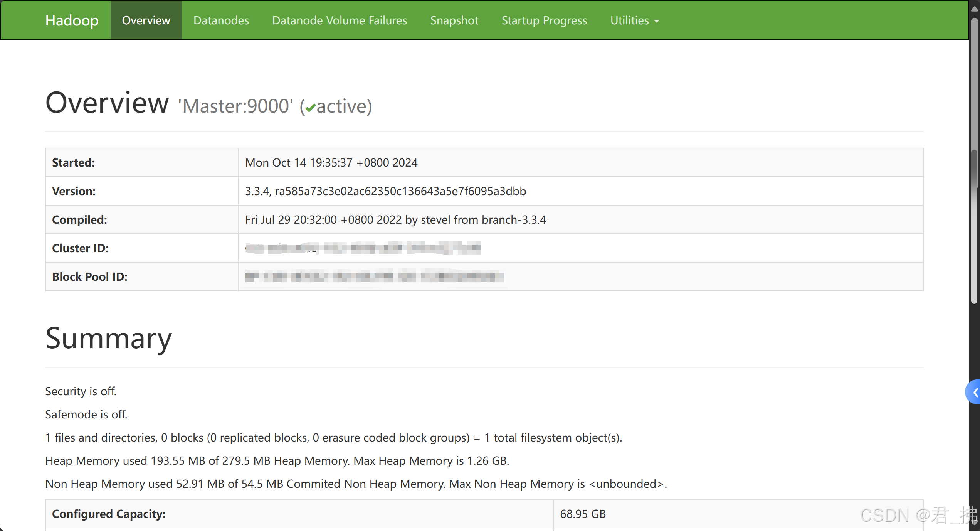Select the Started timestamp value
The image size is (980, 531).
point(331,163)
